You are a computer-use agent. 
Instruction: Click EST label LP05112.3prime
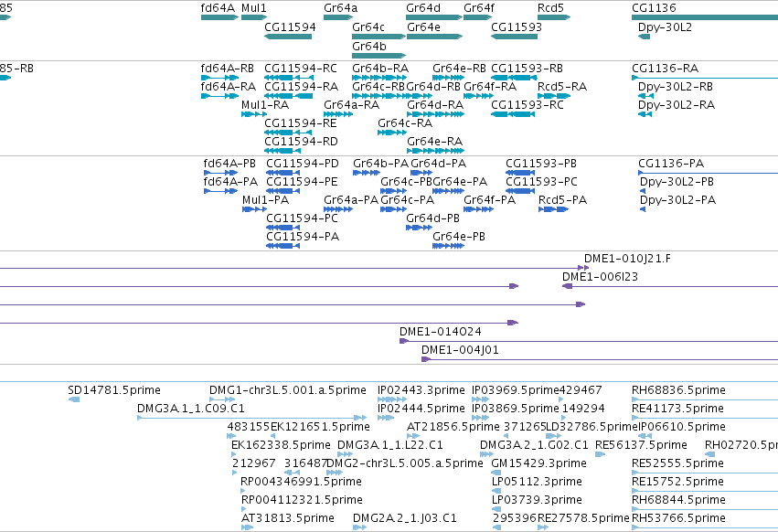[537, 482]
